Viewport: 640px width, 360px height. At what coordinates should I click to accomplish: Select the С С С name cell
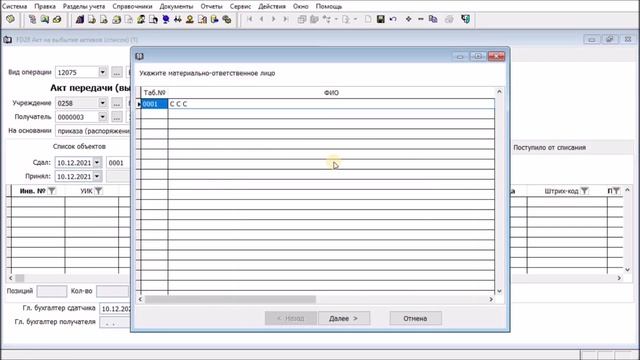[x=331, y=104]
